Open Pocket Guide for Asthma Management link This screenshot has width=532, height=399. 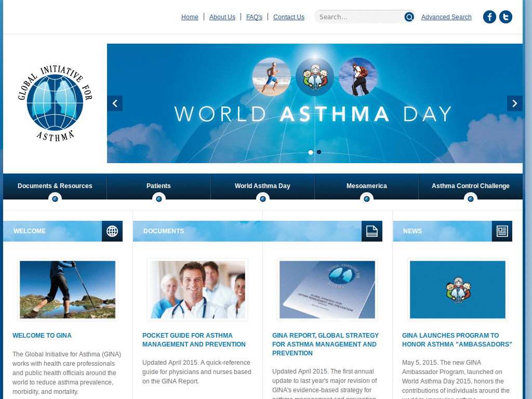194,340
